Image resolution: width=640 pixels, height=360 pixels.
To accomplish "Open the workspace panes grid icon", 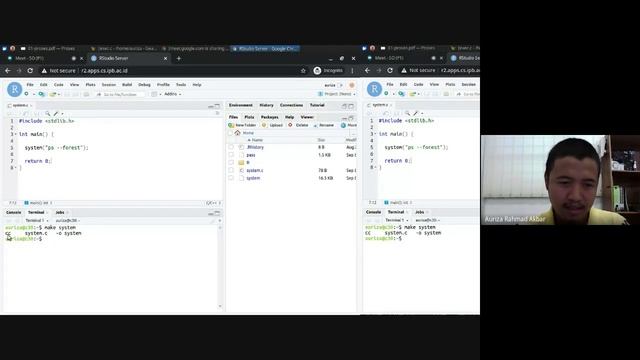I will point(154,94).
